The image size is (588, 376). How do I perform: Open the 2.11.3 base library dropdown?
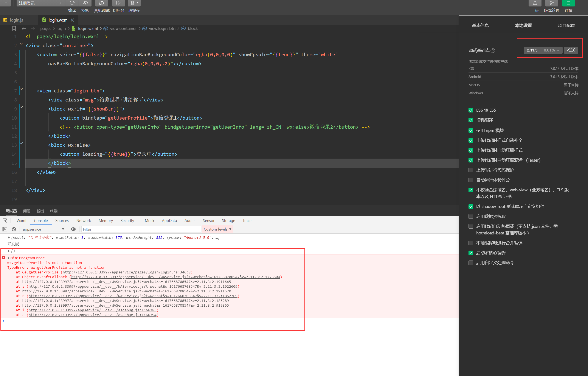(x=543, y=50)
